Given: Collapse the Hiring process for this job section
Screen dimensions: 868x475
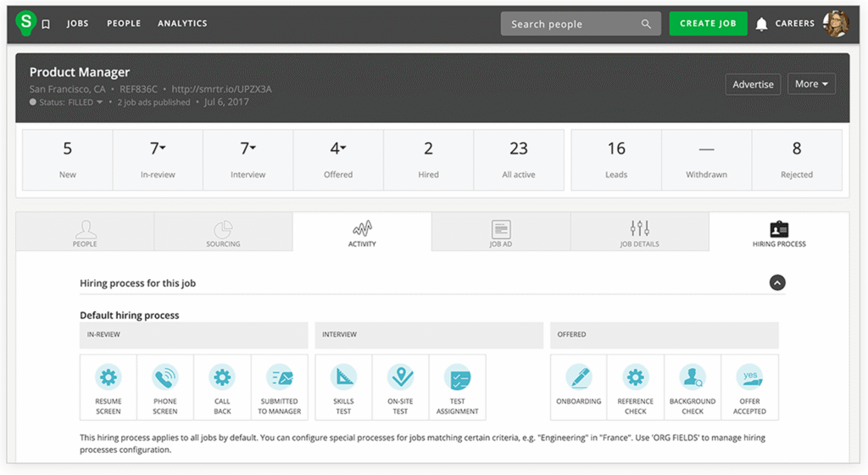Looking at the screenshot, I should point(777,283).
